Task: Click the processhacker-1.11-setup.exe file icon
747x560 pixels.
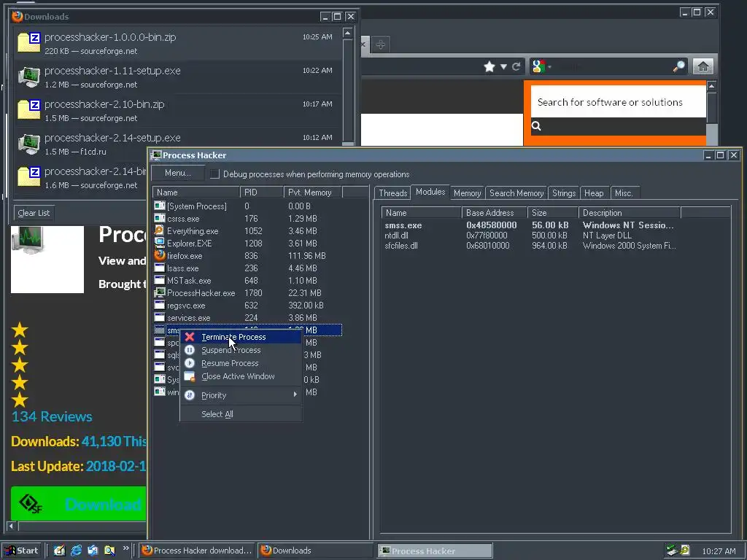Action: [x=29, y=77]
